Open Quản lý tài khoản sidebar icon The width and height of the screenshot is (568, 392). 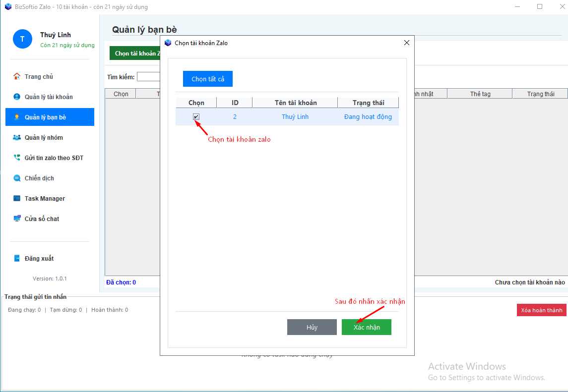[17, 97]
